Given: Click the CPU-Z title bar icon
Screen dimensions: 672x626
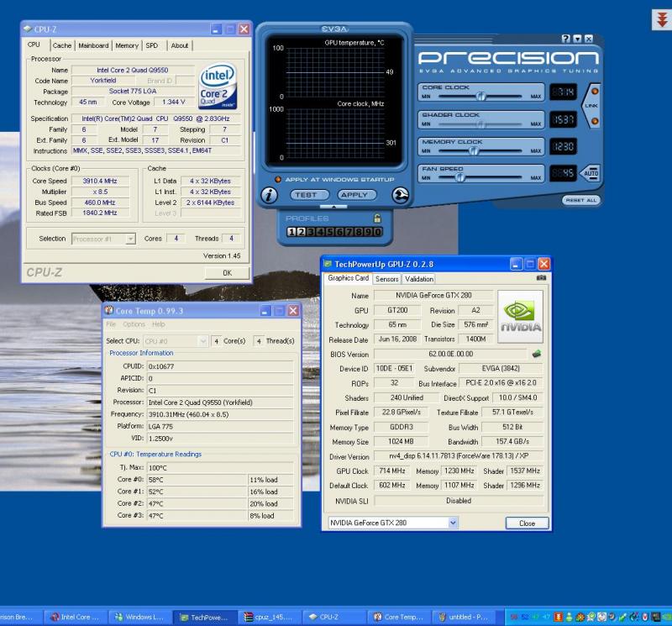Looking at the screenshot, I should click(28, 29).
